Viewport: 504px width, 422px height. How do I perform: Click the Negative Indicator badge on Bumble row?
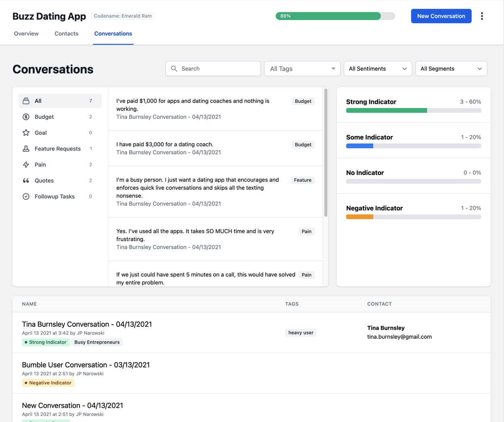(48, 383)
